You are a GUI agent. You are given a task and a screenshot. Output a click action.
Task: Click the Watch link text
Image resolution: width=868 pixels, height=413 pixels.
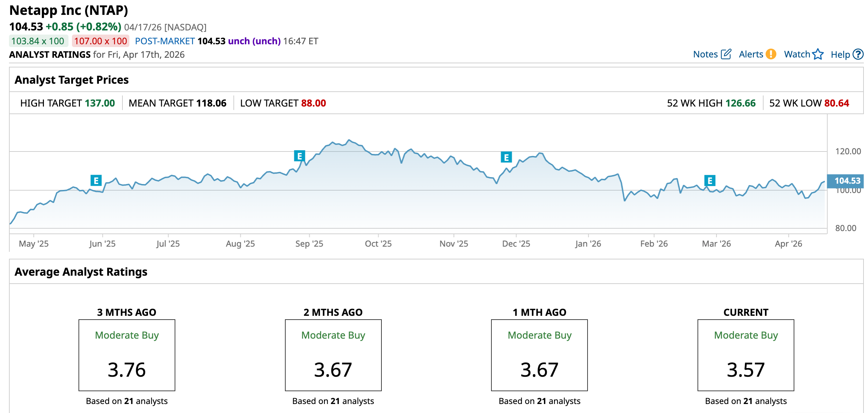[x=797, y=54]
